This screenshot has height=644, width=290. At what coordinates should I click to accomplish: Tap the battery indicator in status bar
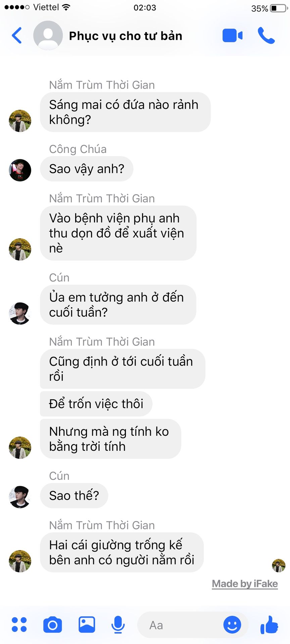point(279,8)
